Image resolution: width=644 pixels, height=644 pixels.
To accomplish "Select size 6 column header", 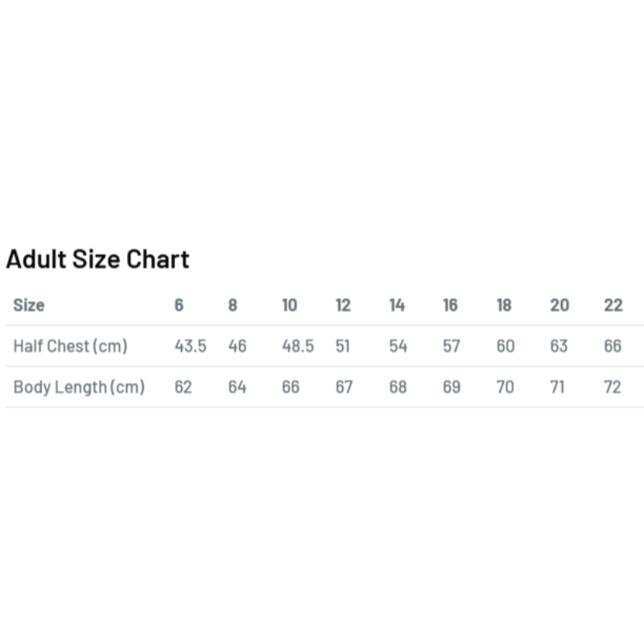I will (x=179, y=305).
